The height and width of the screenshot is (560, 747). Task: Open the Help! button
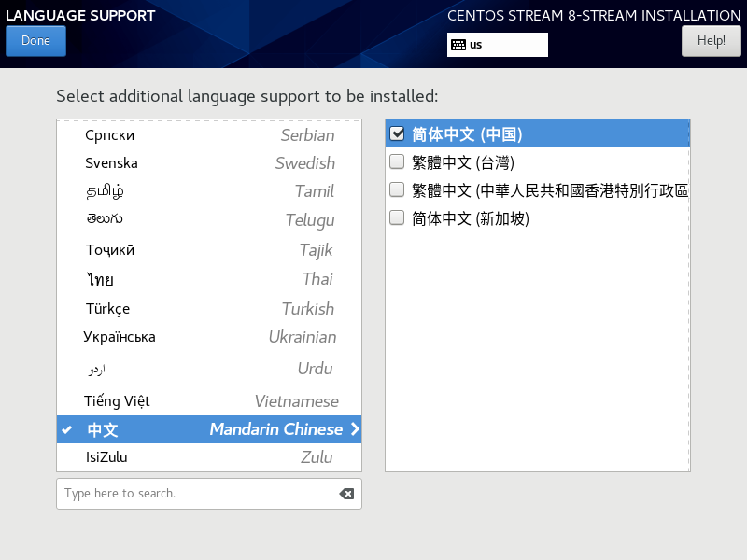(x=712, y=41)
